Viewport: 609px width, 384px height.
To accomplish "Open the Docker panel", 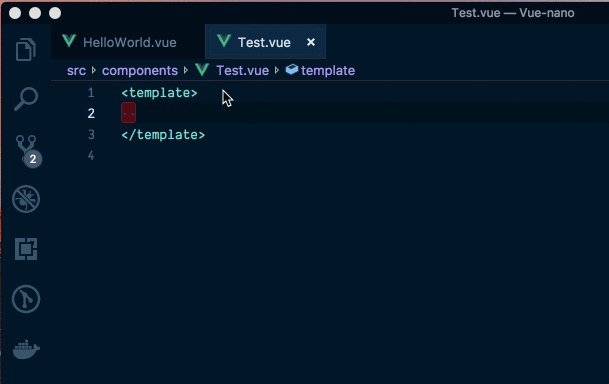I will (26, 349).
